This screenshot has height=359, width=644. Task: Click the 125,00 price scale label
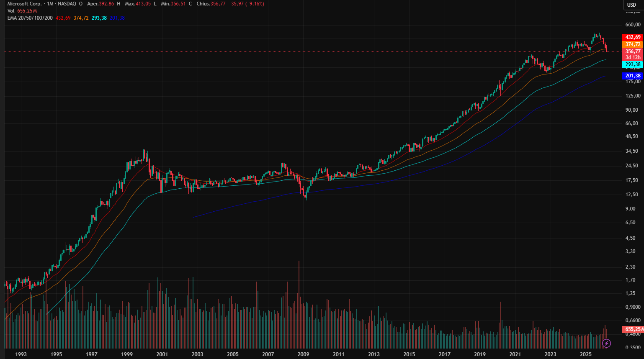[x=633, y=96]
